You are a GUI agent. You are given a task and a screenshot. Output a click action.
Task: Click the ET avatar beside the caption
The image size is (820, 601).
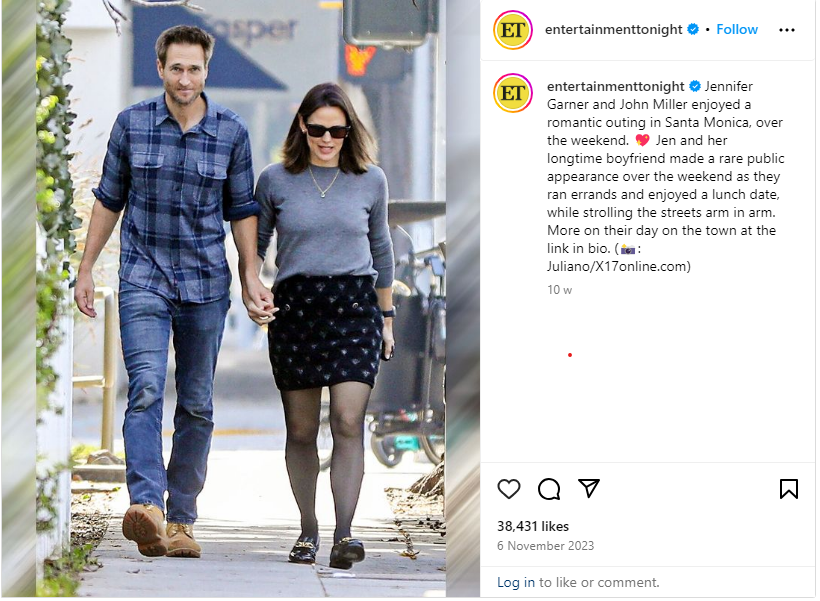tap(513, 93)
